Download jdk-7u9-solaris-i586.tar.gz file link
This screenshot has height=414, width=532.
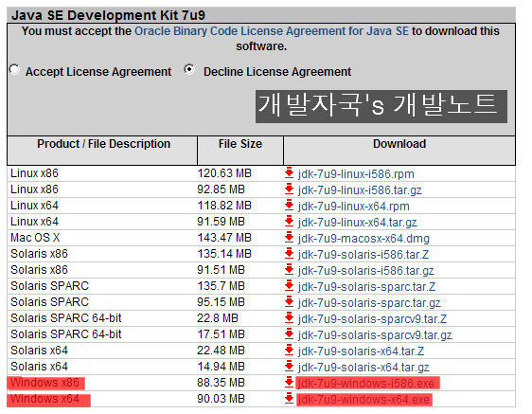pos(365,271)
